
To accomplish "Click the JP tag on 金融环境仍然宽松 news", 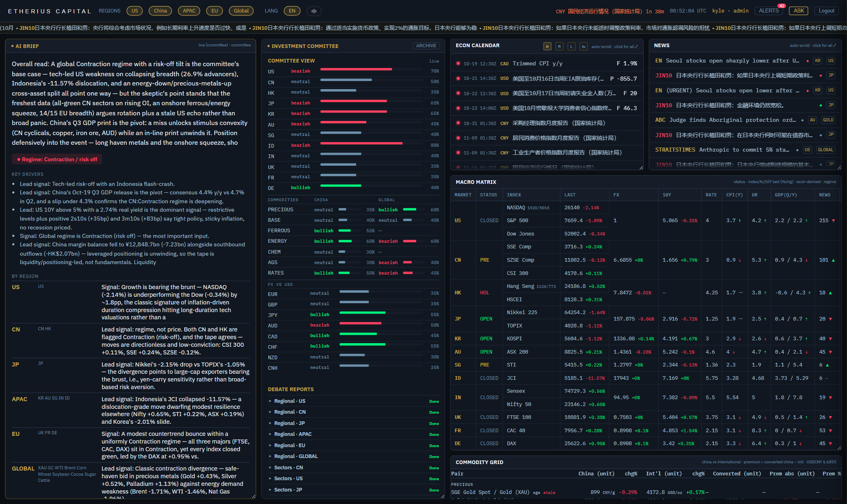I will pyautogui.click(x=831, y=105).
